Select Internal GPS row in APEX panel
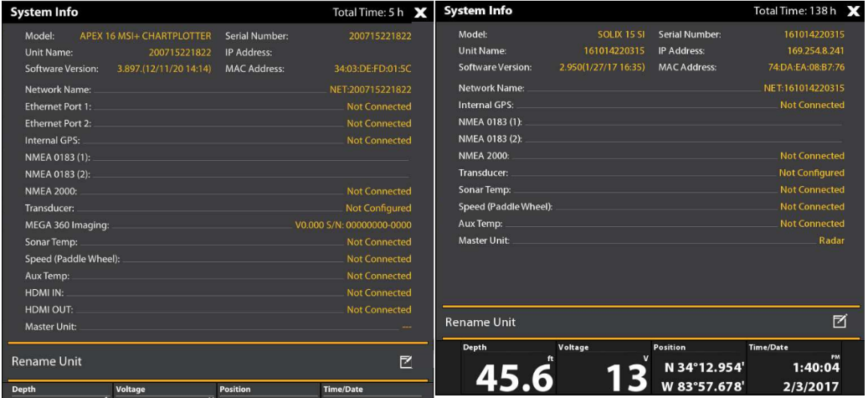The height and width of the screenshot is (398, 868). (x=218, y=141)
